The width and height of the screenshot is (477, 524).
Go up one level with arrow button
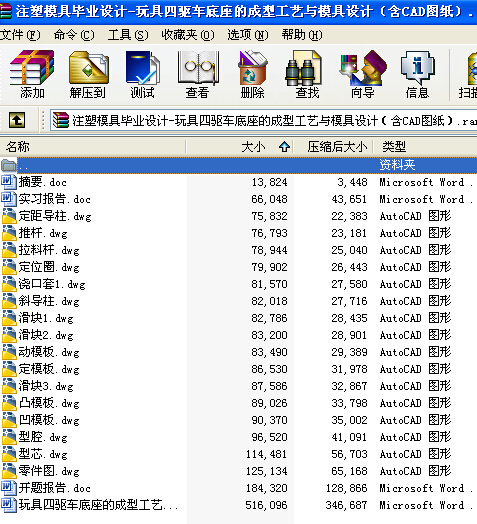coord(17,120)
